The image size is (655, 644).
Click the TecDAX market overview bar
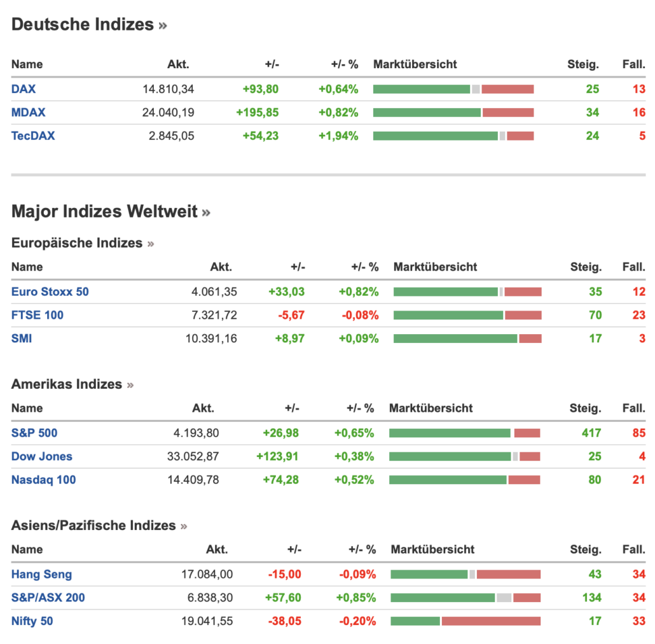453,136
